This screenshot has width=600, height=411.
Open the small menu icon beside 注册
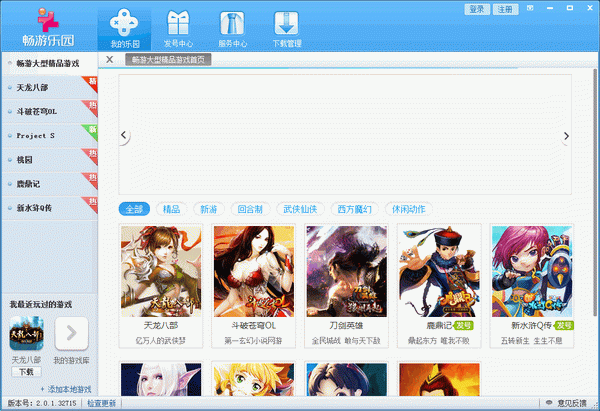click(x=530, y=8)
